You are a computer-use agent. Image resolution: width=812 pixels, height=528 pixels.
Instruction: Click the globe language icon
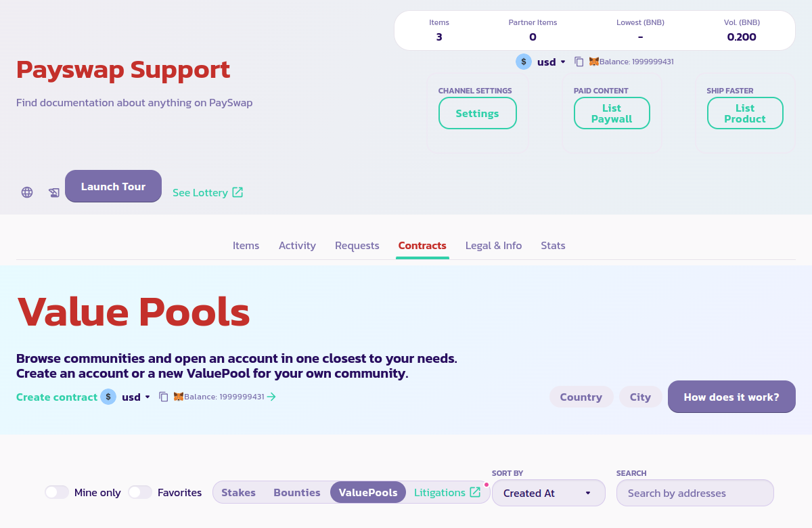27,192
